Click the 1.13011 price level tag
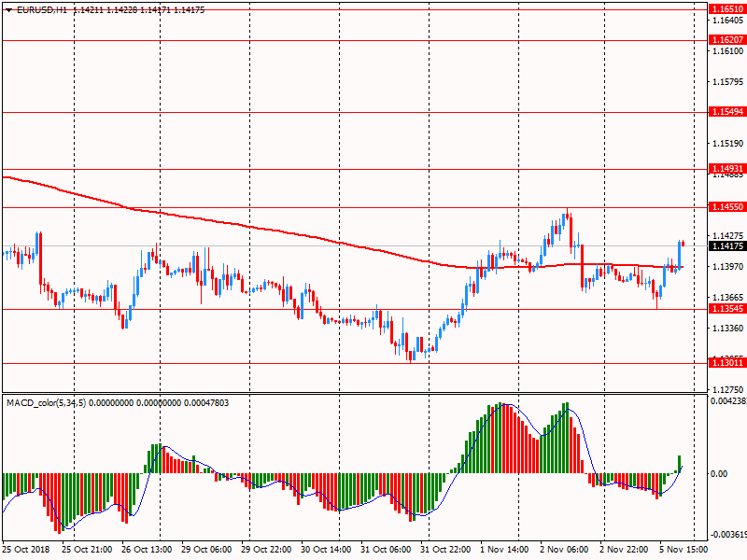Image resolution: width=747 pixels, height=560 pixels. (x=727, y=363)
